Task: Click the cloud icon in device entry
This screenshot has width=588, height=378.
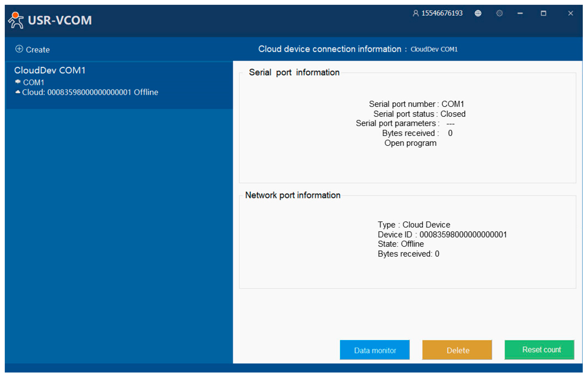Action: 18,92
